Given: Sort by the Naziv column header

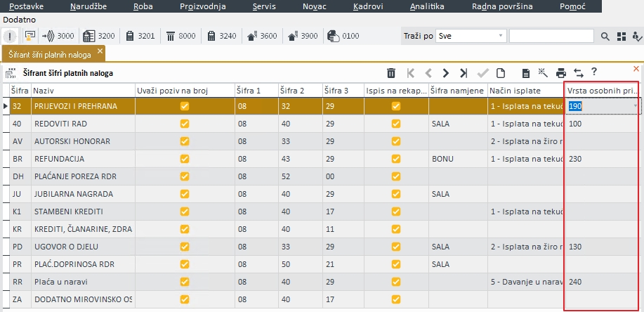Looking at the screenshot, I should click(83, 90).
